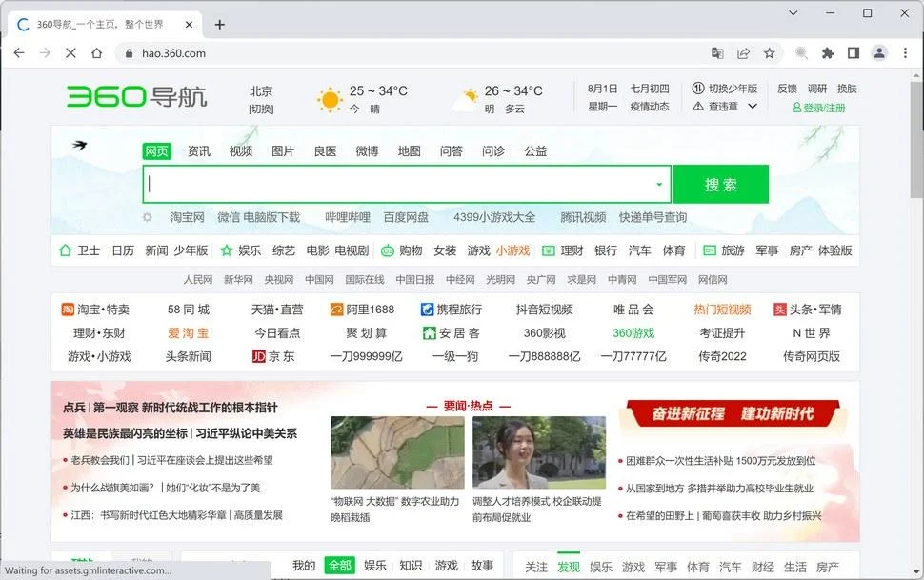Switch to the 全部 feed tab
924x580 pixels.
339,566
